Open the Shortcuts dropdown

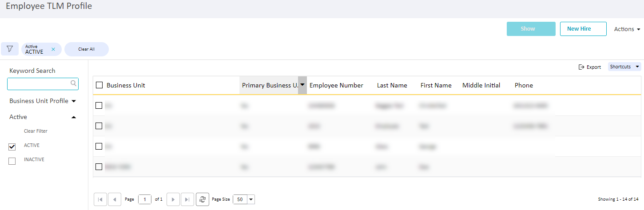(624, 67)
